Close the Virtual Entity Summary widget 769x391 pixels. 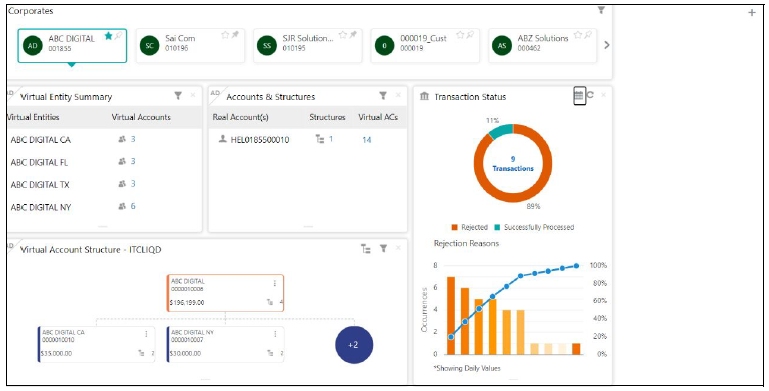pos(193,95)
